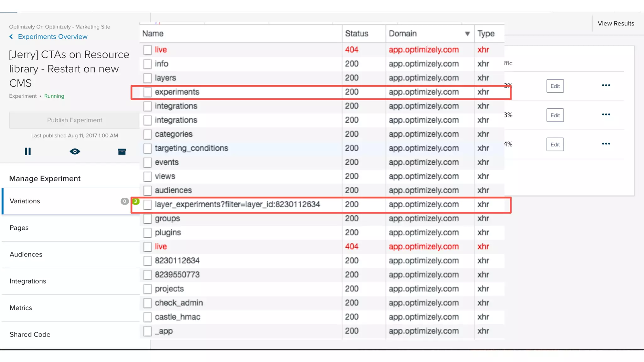This screenshot has width=644, height=362.
Task: Click Edit for the first variation
Action: pos(555,86)
